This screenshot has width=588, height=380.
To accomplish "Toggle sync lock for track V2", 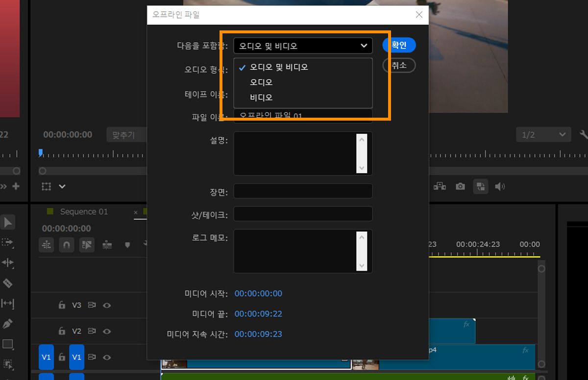I will 92,331.
